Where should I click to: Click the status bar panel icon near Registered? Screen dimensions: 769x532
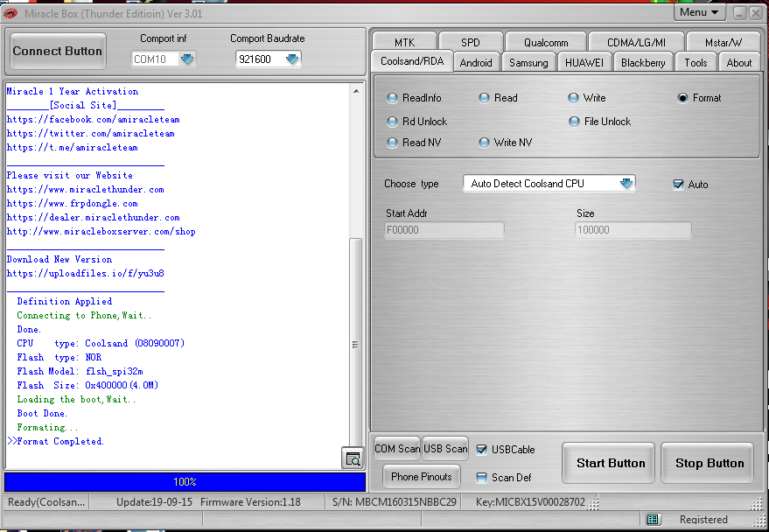653,519
